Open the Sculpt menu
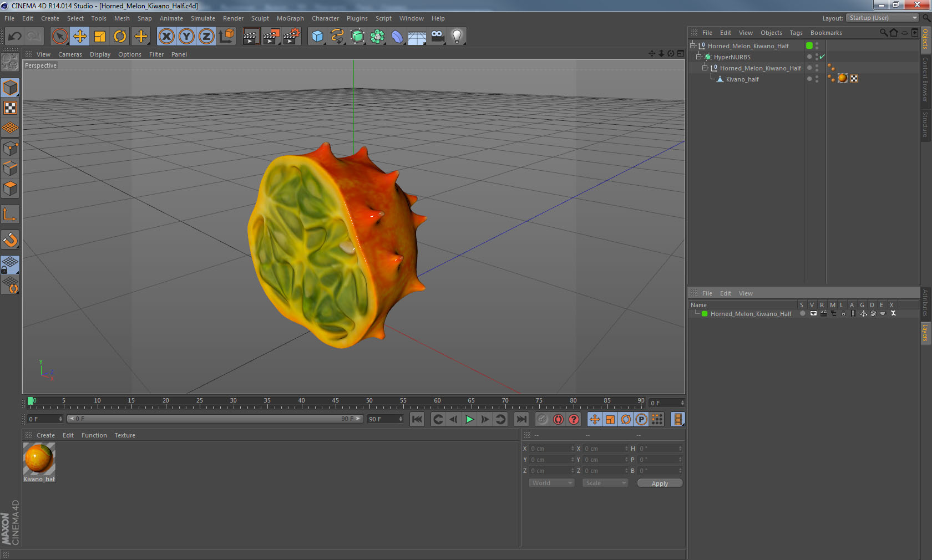The height and width of the screenshot is (560, 932). click(x=260, y=18)
